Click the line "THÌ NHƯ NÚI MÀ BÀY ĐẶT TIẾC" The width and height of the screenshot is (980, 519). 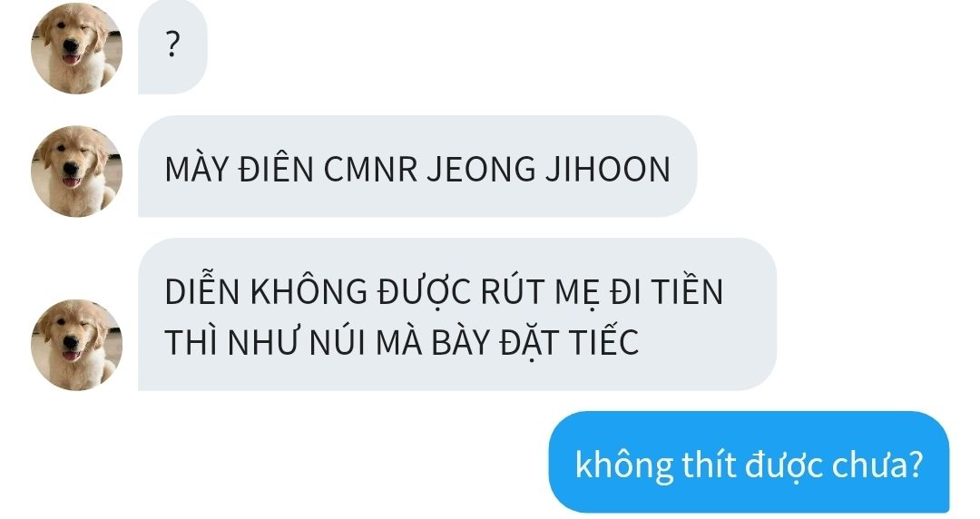point(402,342)
